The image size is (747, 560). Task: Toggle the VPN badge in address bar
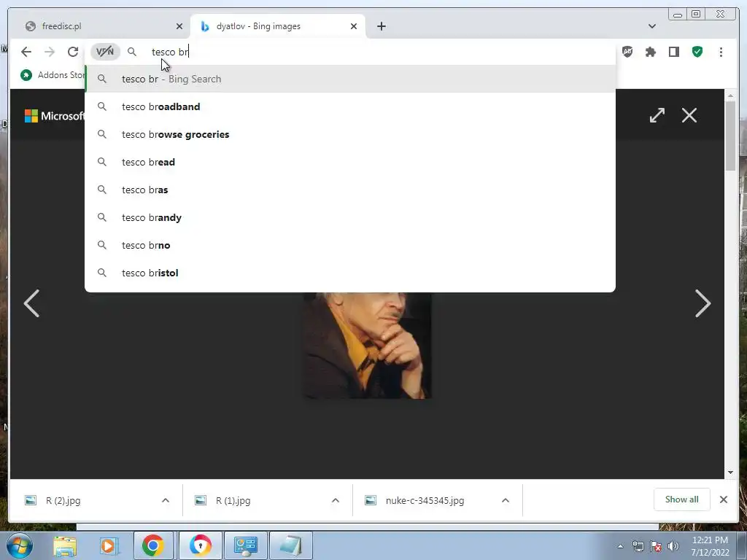click(105, 52)
